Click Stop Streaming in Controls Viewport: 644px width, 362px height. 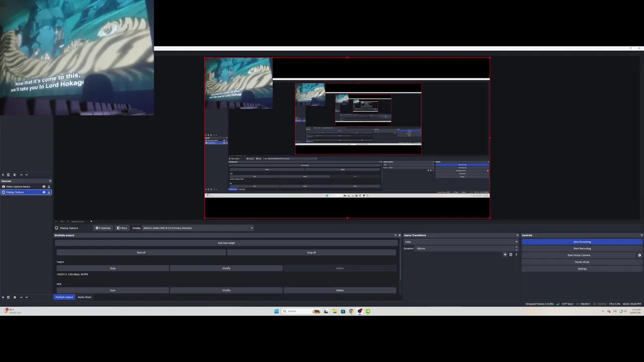pyautogui.click(x=582, y=242)
